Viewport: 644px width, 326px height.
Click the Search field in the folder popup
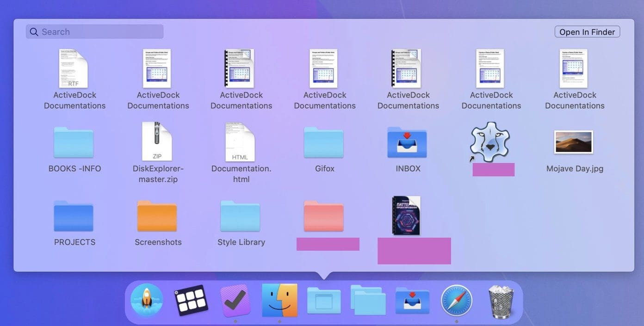[x=94, y=31]
